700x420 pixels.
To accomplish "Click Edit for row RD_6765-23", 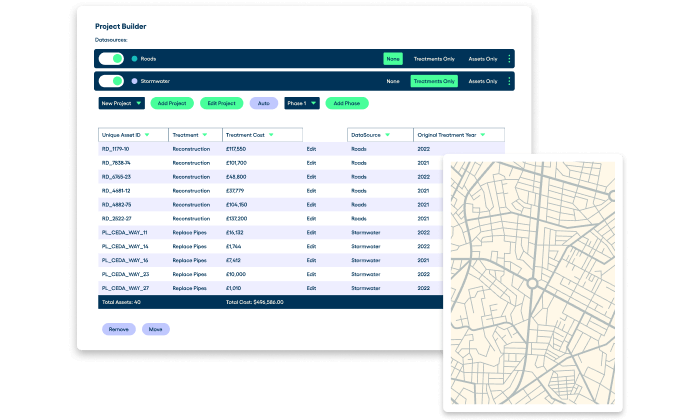I will [x=311, y=177].
